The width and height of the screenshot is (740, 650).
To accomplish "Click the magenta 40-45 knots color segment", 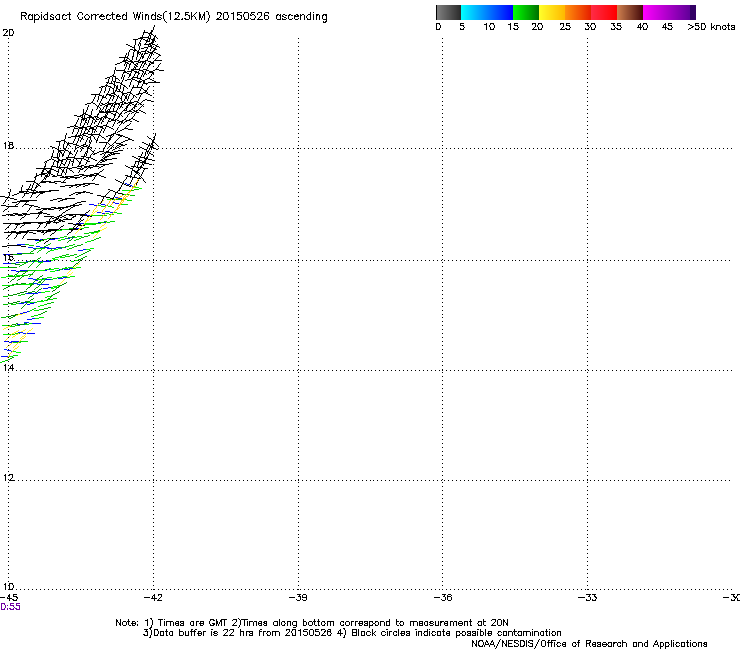I will 656,12.
